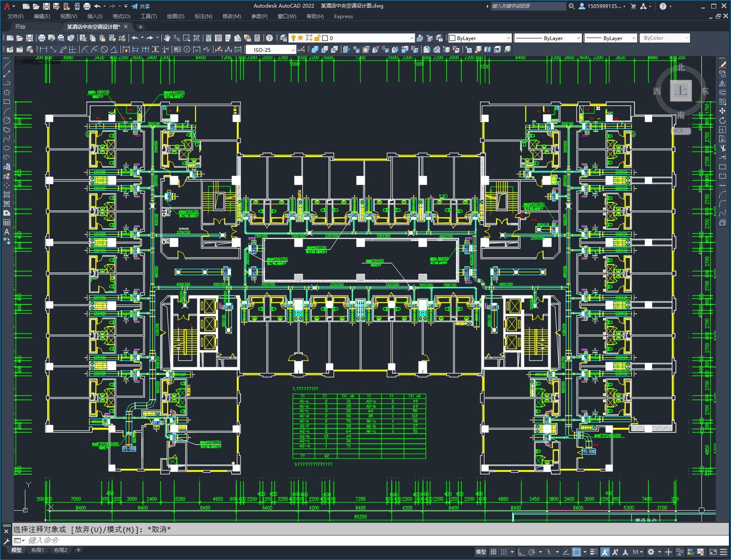This screenshot has width=731, height=560.
Task: Select the Multiline Text A tool
Action: pos(7,232)
